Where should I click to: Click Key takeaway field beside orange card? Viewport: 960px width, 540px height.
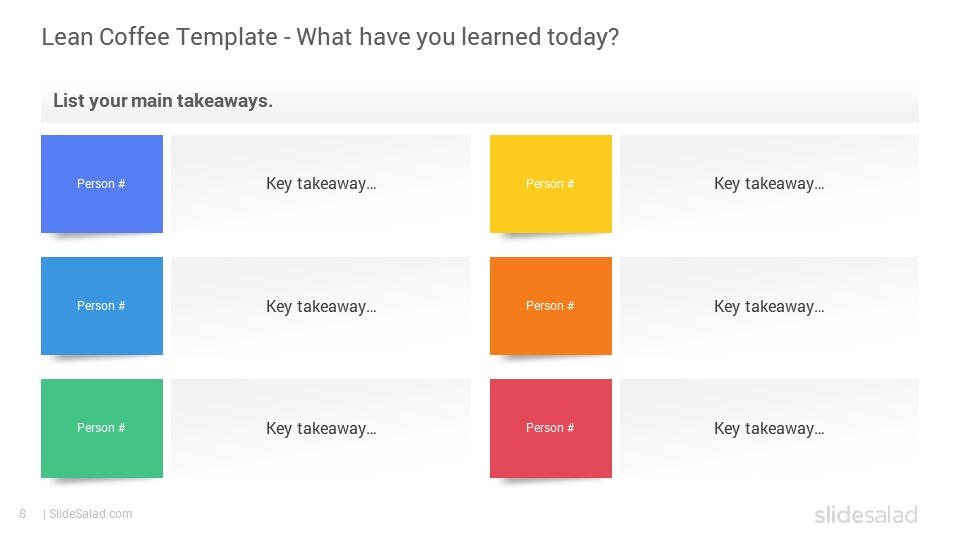click(x=769, y=306)
